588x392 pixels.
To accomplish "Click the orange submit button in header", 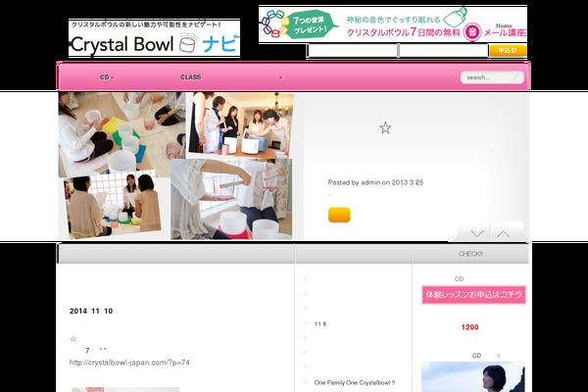I will point(507,49).
